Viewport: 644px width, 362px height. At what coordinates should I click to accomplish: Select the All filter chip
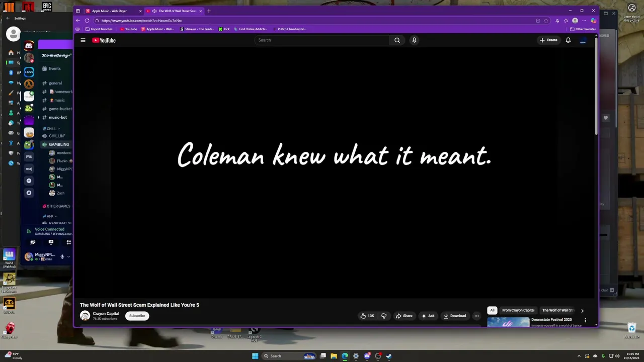(492, 310)
